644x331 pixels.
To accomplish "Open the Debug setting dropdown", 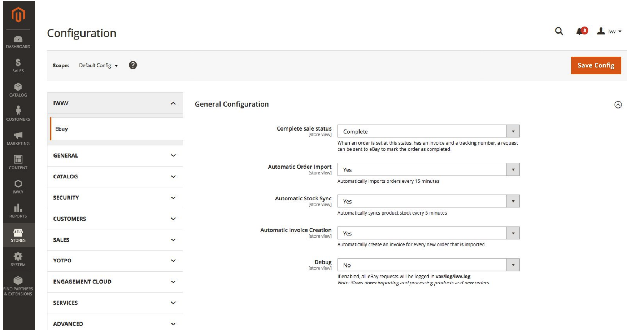I will click(x=428, y=265).
